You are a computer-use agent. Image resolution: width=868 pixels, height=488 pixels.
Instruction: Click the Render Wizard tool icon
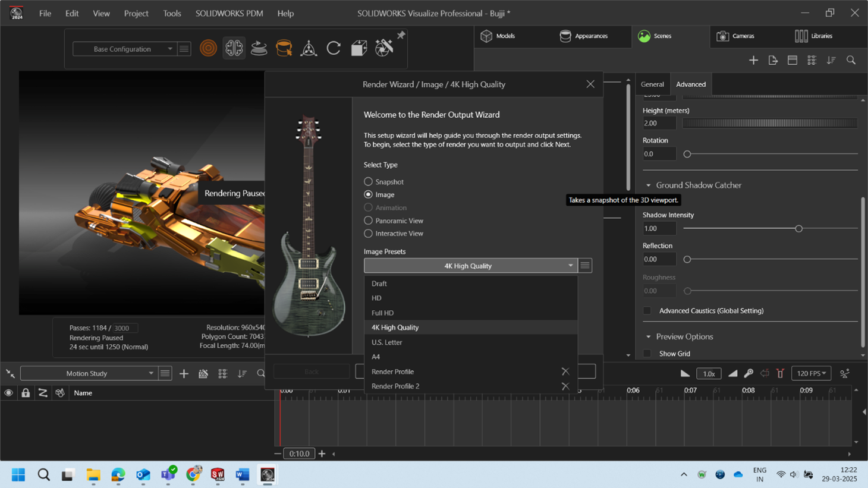(x=384, y=48)
